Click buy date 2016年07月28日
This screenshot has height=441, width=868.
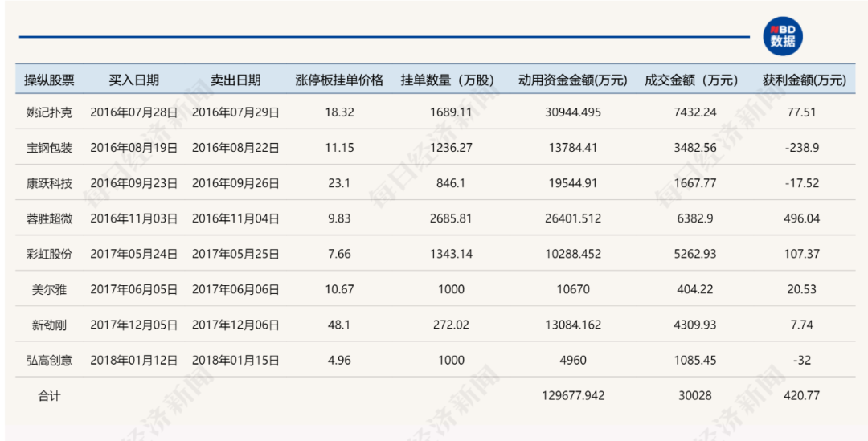click(x=134, y=112)
